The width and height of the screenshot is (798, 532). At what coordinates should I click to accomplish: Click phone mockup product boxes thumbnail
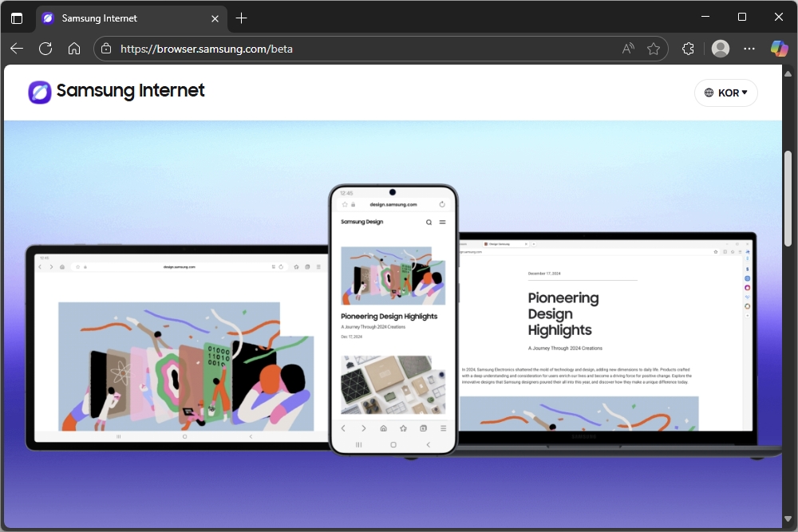pyautogui.click(x=393, y=384)
